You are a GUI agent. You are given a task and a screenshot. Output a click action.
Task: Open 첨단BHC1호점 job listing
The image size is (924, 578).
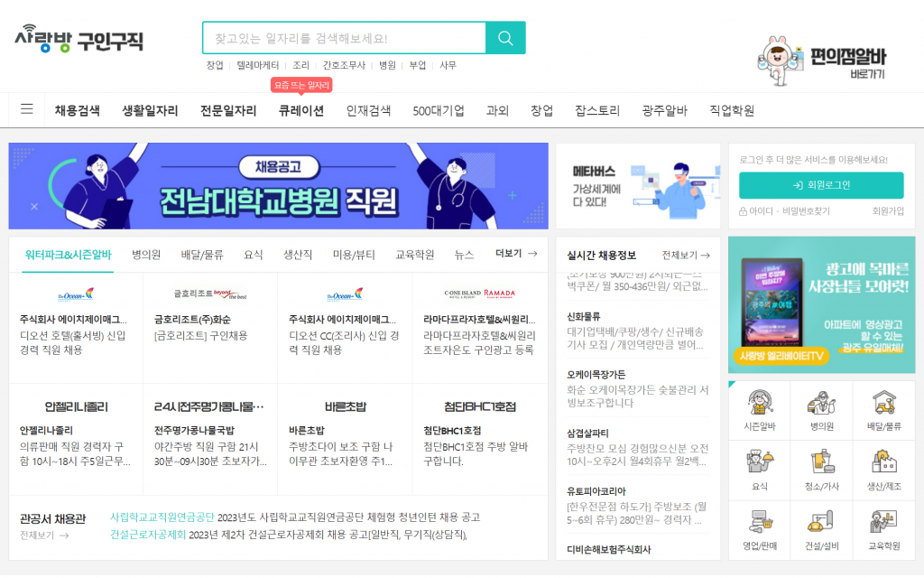(x=480, y=438)
